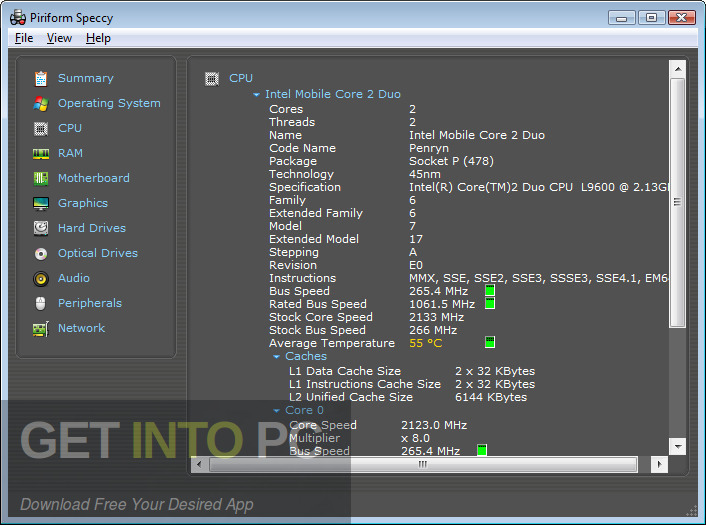The image size is (706, 525).
Task: Click the Piriform Speccy title bar app icon
Action: pyautogui.click(x=18, y=17)
